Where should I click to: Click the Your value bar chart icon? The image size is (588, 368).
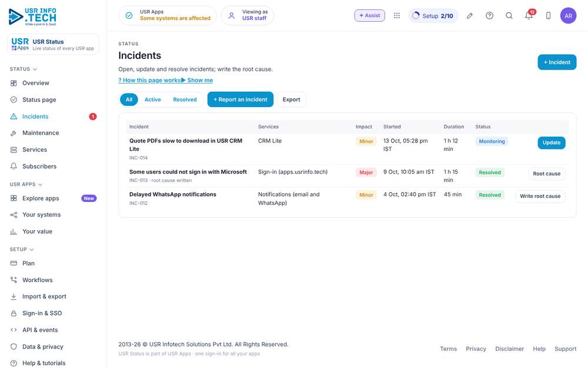[x=14, y=231]
